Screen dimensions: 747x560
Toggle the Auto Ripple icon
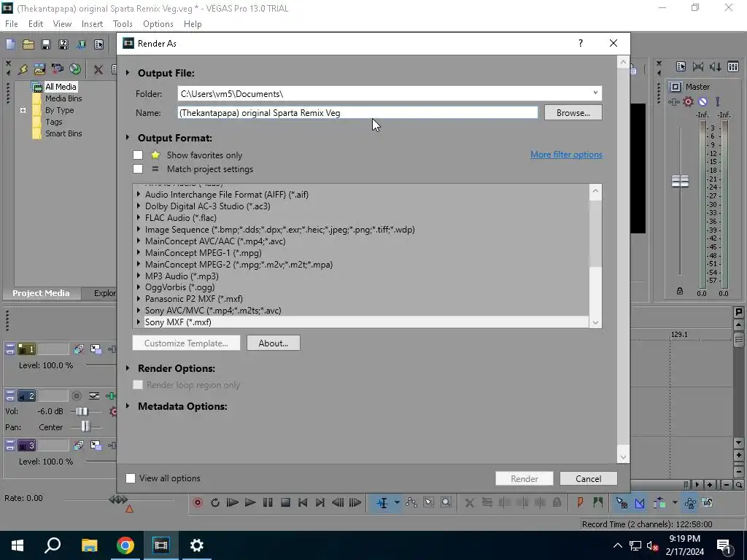tap(659, 502)
